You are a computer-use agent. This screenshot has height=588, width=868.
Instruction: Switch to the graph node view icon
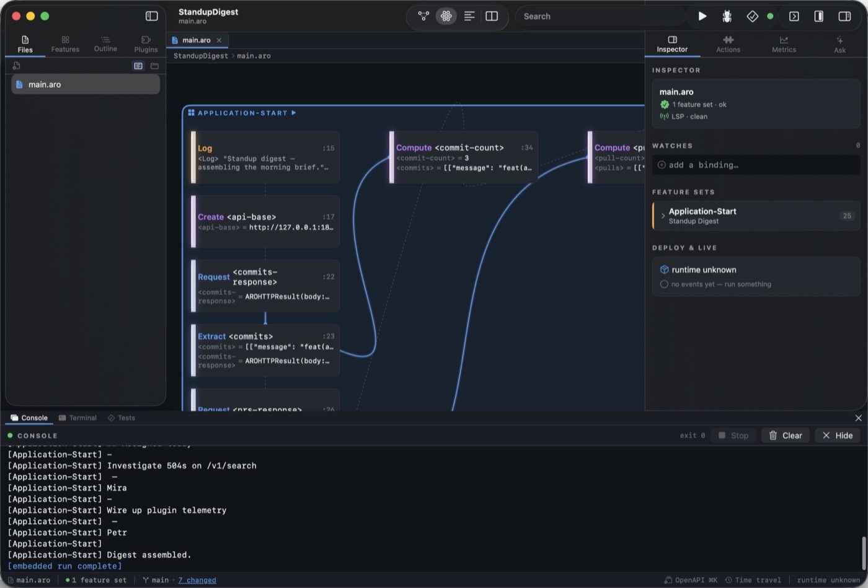423,16
